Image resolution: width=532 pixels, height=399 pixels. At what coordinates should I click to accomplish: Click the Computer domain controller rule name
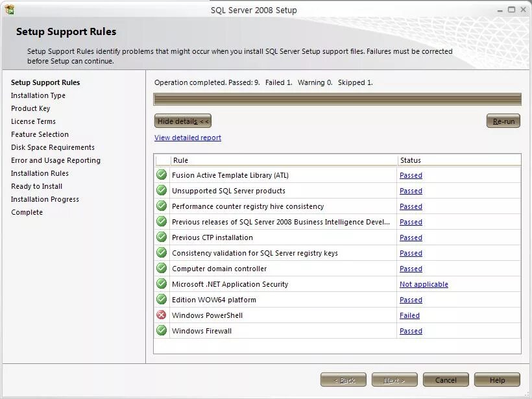click(219, 269)
